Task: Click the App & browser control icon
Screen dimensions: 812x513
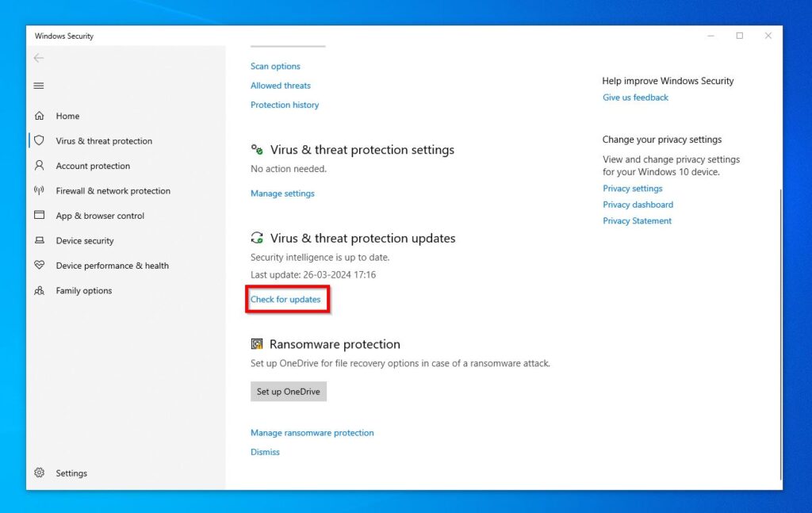Action: (40, 216)
